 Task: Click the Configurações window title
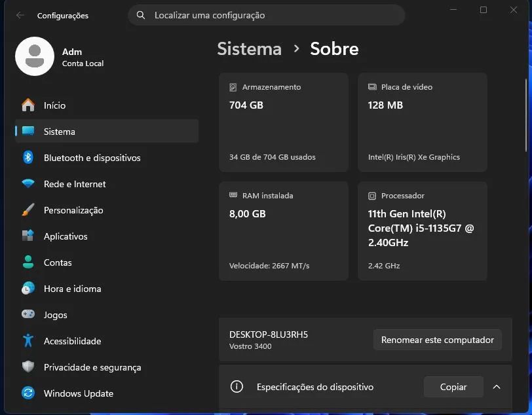coord(63,16)
